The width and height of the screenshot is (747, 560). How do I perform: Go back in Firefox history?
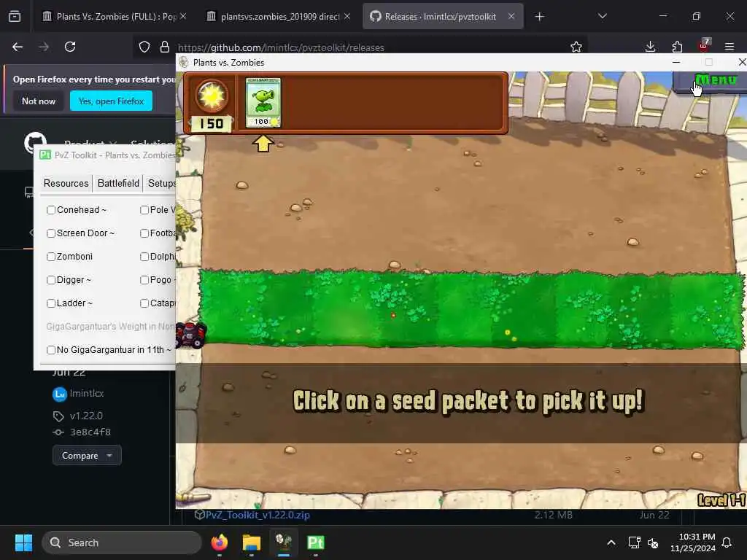click(18, 47)
